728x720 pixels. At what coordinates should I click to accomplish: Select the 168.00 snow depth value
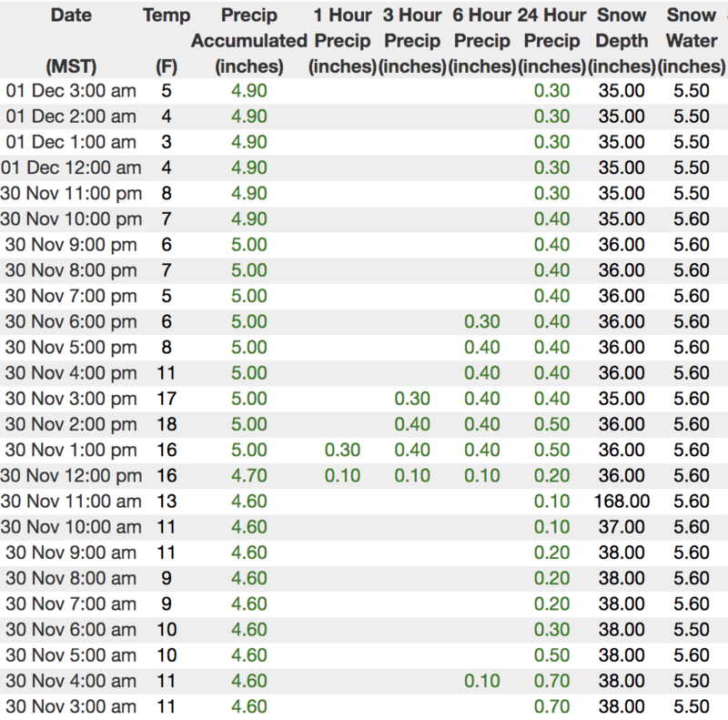click(622, 502)
